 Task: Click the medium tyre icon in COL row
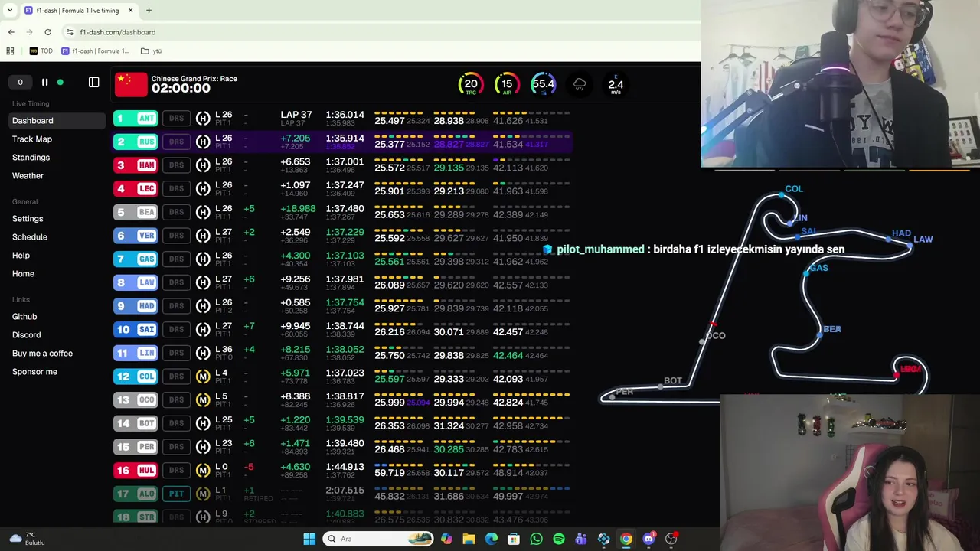[203, 376]
